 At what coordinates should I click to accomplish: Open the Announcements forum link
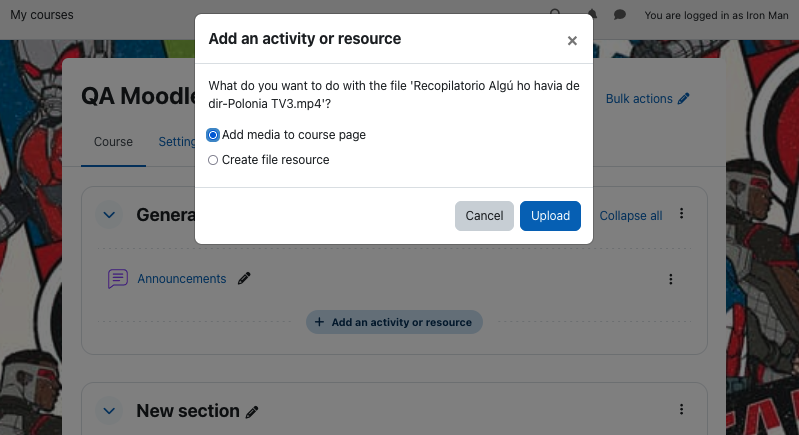181,279
